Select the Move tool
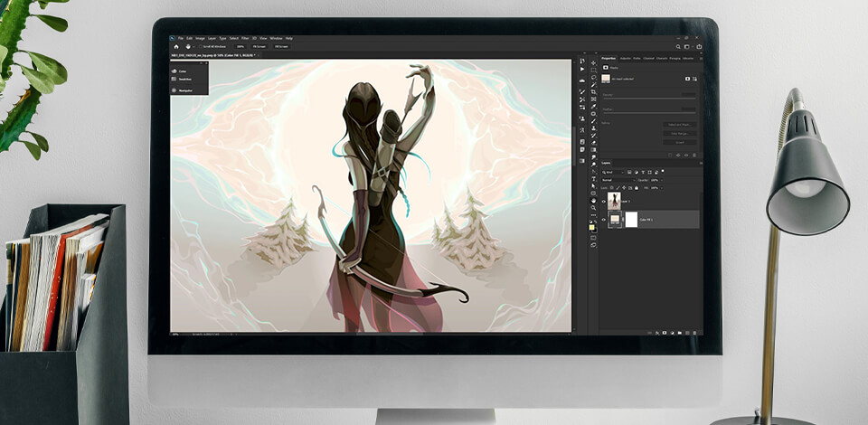The image size is (868, 425). click(593, 63)
